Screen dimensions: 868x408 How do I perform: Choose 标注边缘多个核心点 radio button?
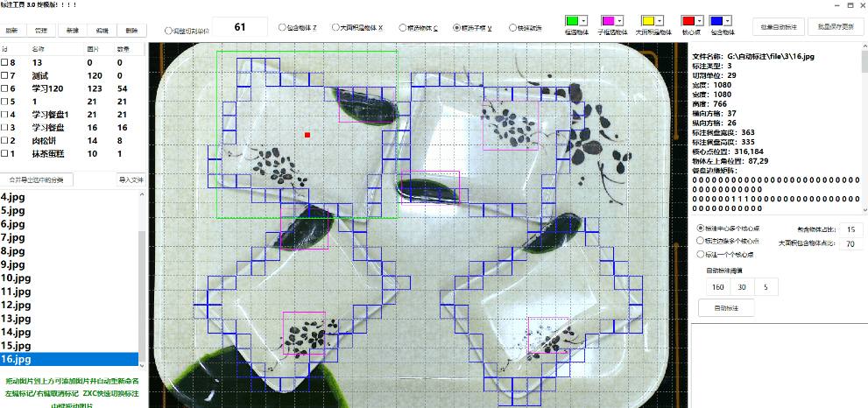[700, 240]
